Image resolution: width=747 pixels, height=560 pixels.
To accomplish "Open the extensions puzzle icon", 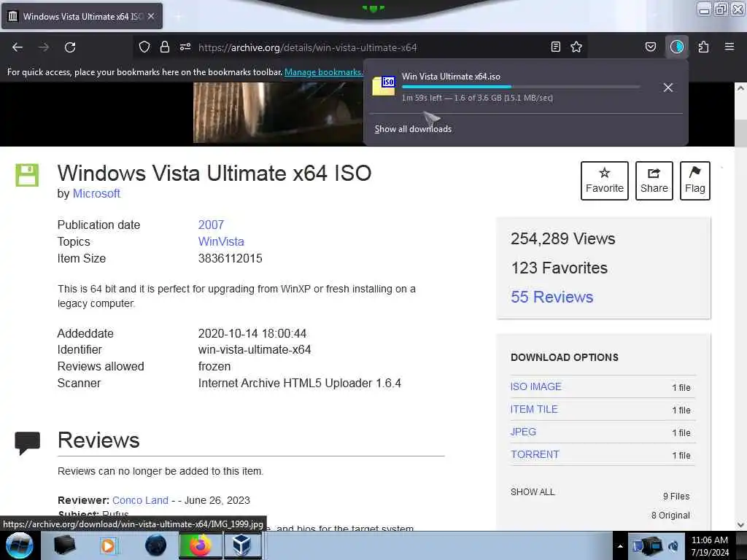I will (x=703, y=47).
